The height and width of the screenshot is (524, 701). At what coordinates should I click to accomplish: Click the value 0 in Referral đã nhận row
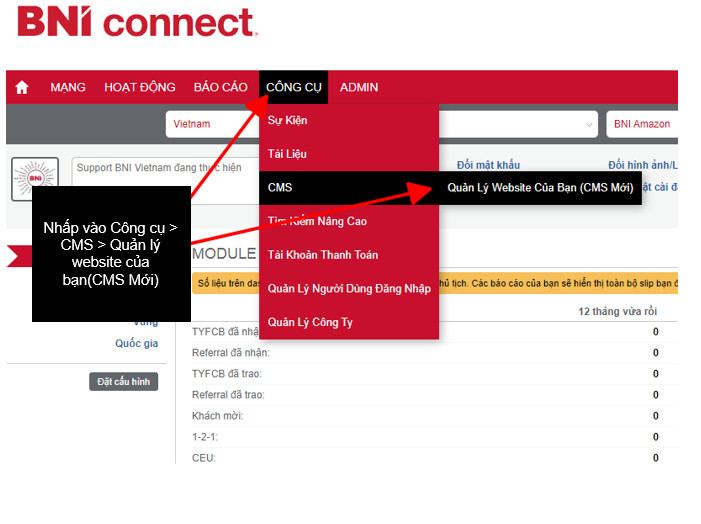tap(655, 353)
